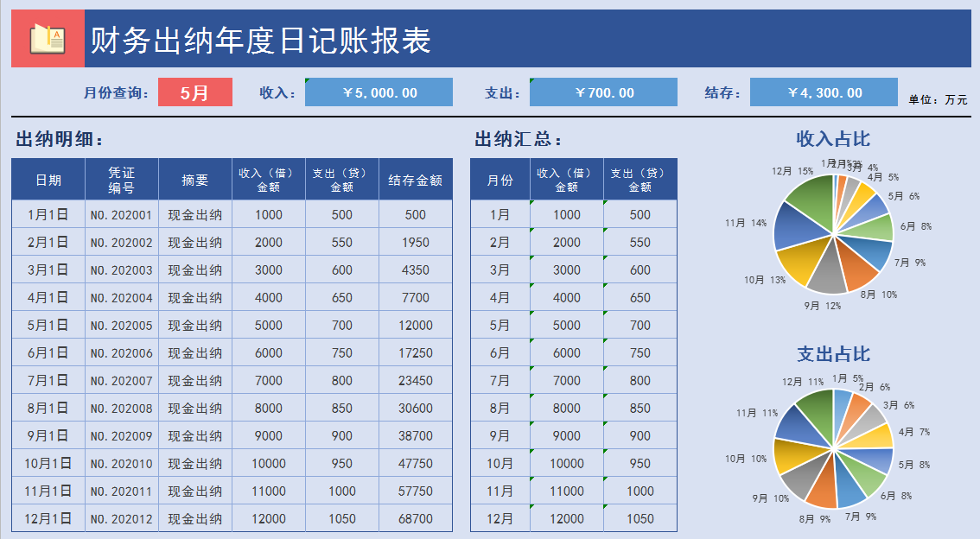Select the balance ¥4,300.00 cell

824,92
